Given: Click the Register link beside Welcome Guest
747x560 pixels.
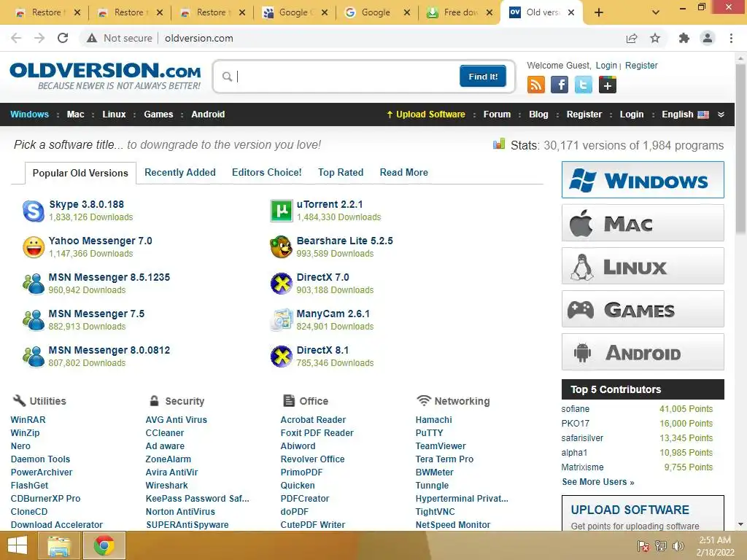Looking at the screenshot, I should 641,65.
